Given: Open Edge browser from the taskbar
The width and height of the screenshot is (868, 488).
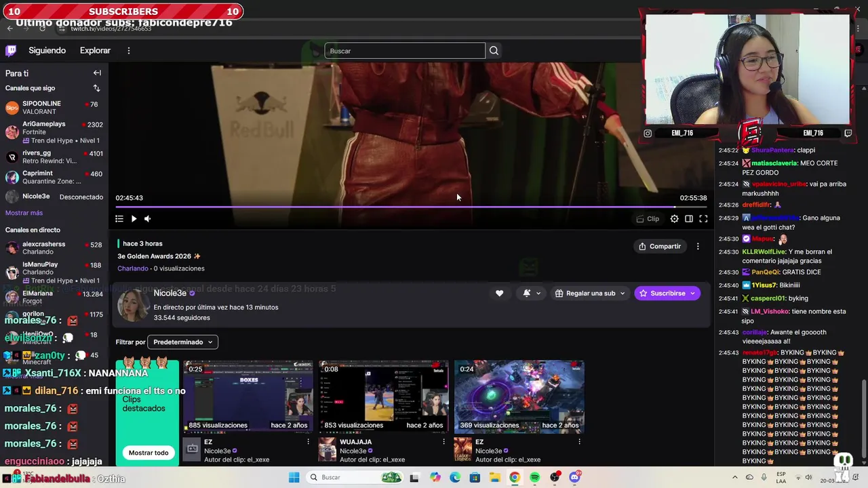Looking at the screenshot, I should coord(455,478).
